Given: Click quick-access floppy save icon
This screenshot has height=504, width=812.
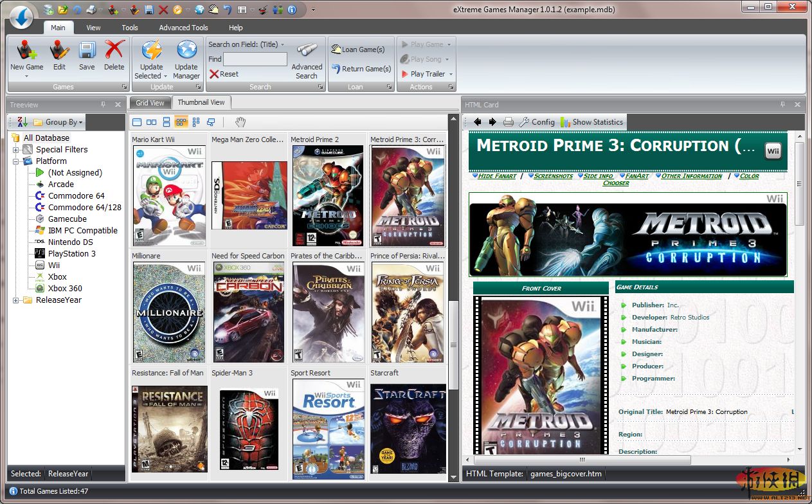Looking at the screenshot, I should (149, 10).
